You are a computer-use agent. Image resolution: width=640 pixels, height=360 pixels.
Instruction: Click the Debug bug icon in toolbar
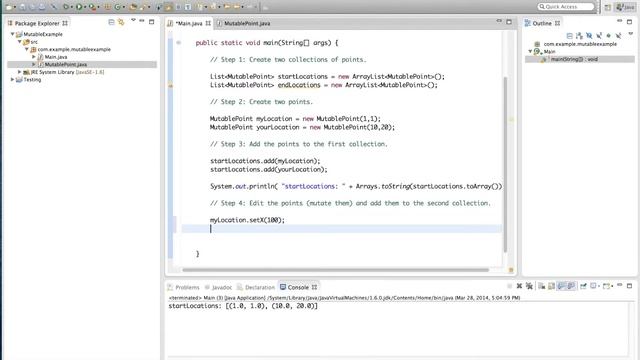coord(66,7)
